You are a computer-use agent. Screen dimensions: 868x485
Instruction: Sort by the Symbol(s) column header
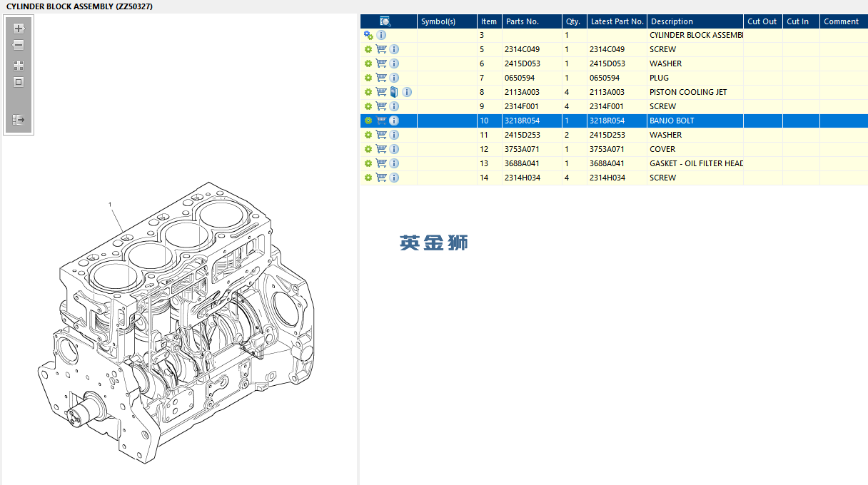point(448,21)
